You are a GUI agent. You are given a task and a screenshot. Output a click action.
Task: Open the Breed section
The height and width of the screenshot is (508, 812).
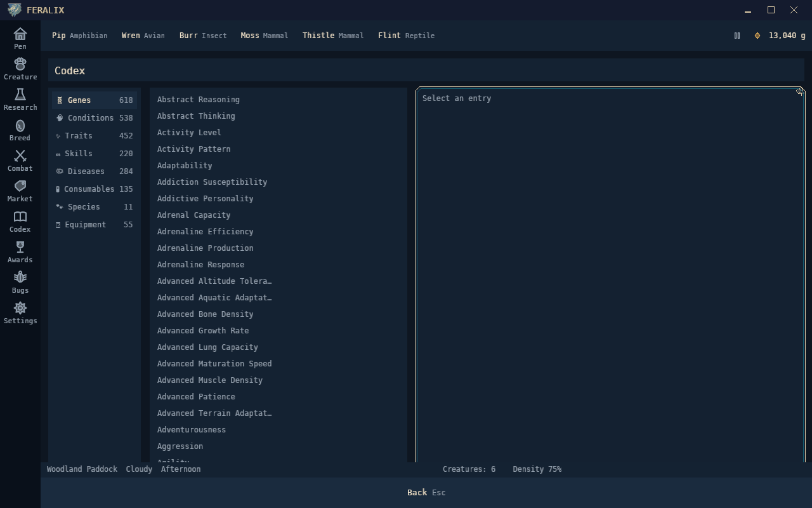[20, 130]
